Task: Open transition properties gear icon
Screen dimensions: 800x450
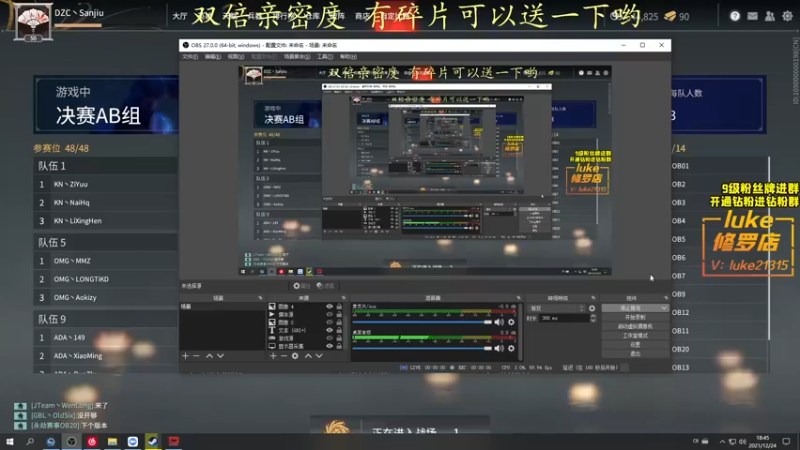Action: coord(592,308)
